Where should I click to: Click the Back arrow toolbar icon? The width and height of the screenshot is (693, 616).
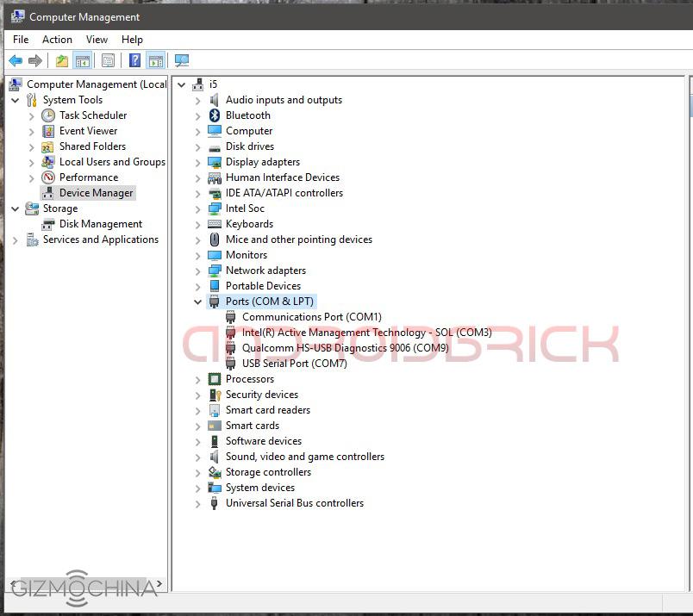(16, 60)
